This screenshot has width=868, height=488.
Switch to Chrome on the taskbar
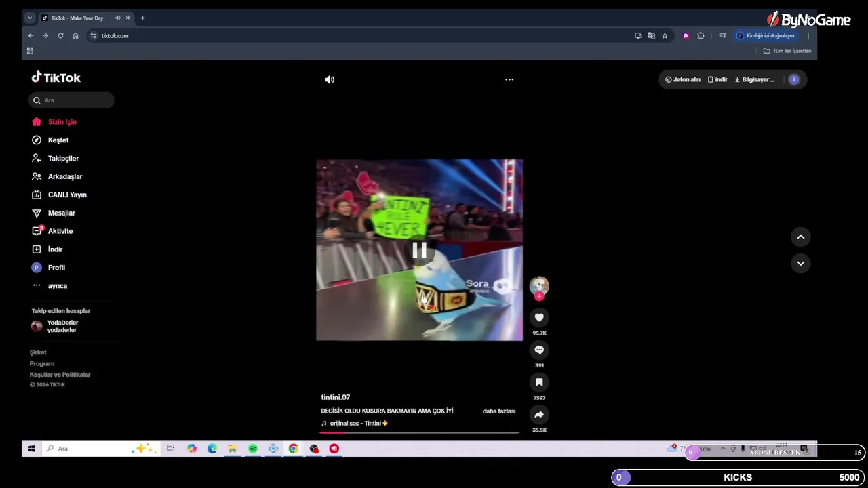[293, 449]
